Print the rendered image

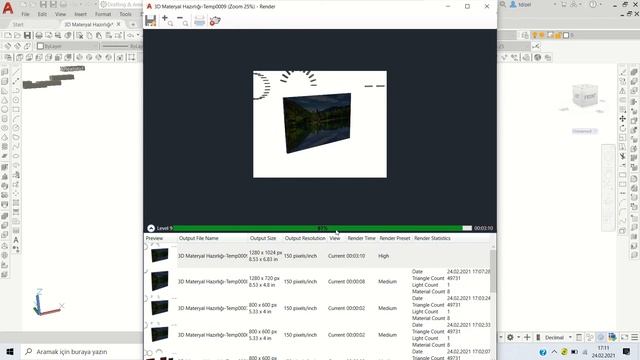point(199,21)
